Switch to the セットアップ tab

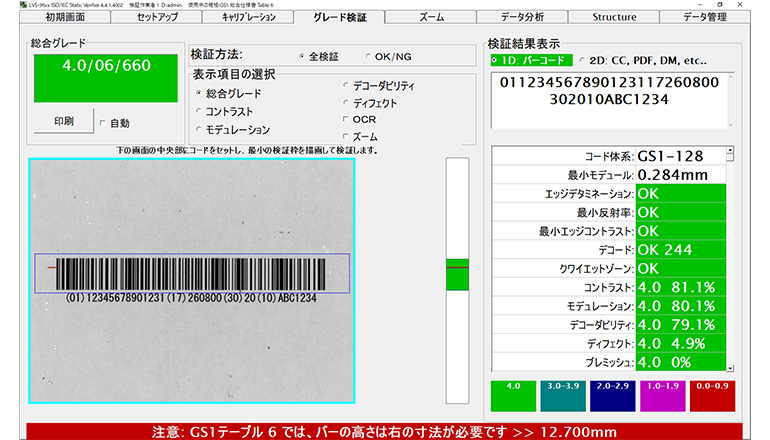tap(157, 17)
